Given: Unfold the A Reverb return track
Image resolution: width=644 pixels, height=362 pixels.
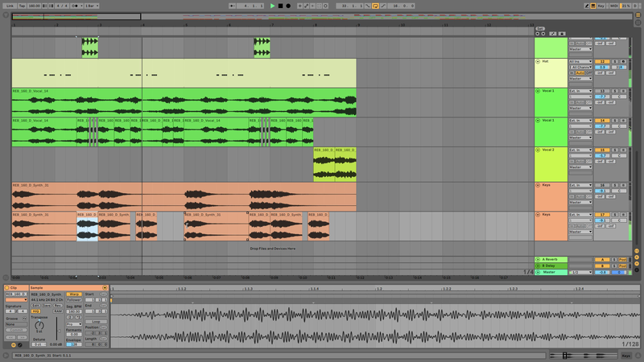Looking at the screenshot, I should tap(538, 259).
